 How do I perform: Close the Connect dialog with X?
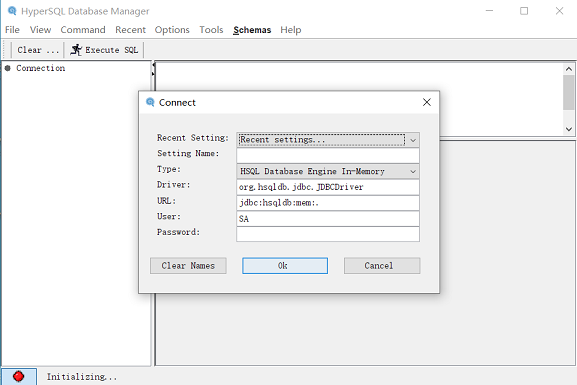pyautogui.click(x=426, y=102)
